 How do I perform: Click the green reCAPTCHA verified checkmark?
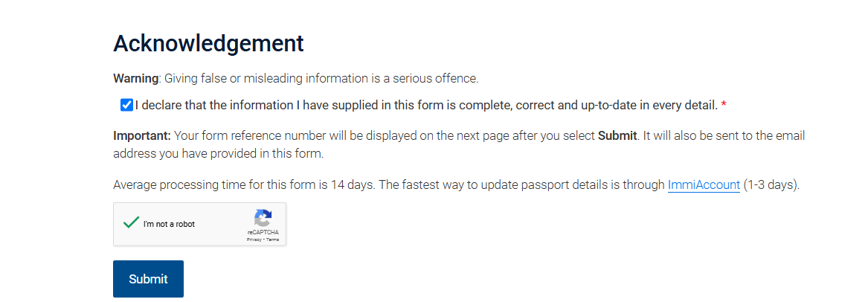point(131,222)
